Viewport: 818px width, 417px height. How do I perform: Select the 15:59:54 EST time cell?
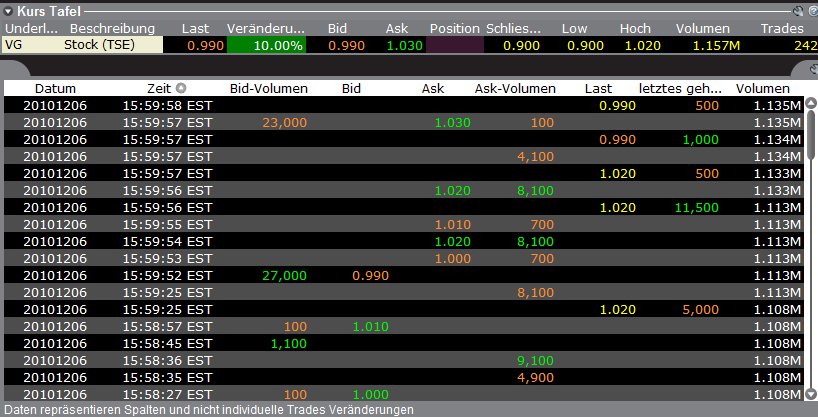[x=167, y=242]
